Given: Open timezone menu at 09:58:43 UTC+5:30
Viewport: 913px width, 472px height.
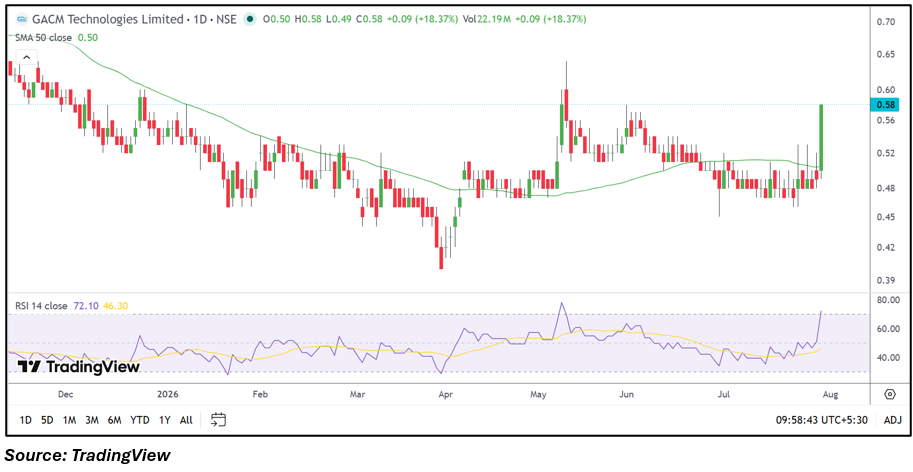Looking at the screenshot, I should coord(821,420).
